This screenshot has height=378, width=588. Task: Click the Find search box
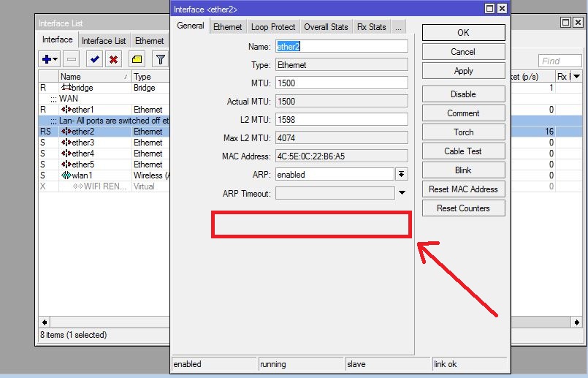coord(560,61)
